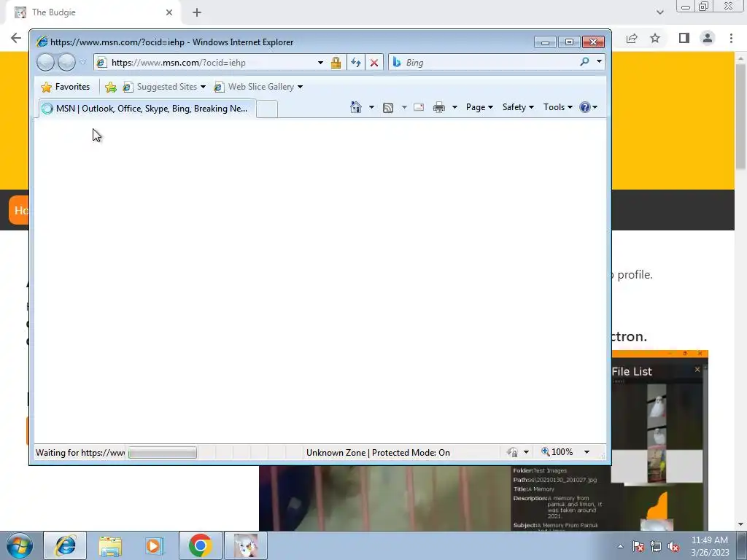Click the 100% zoom level button
The height and width of the screenshot is (560, 747).
(557, 452)
